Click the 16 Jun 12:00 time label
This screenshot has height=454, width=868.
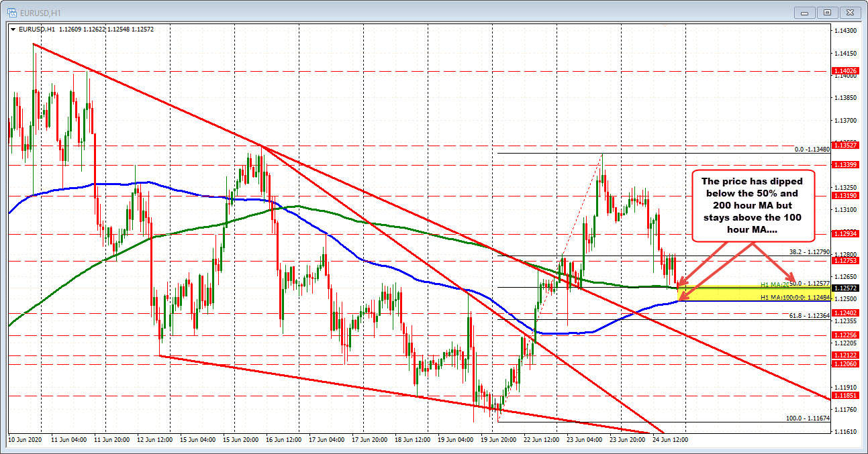click(283, 440)
